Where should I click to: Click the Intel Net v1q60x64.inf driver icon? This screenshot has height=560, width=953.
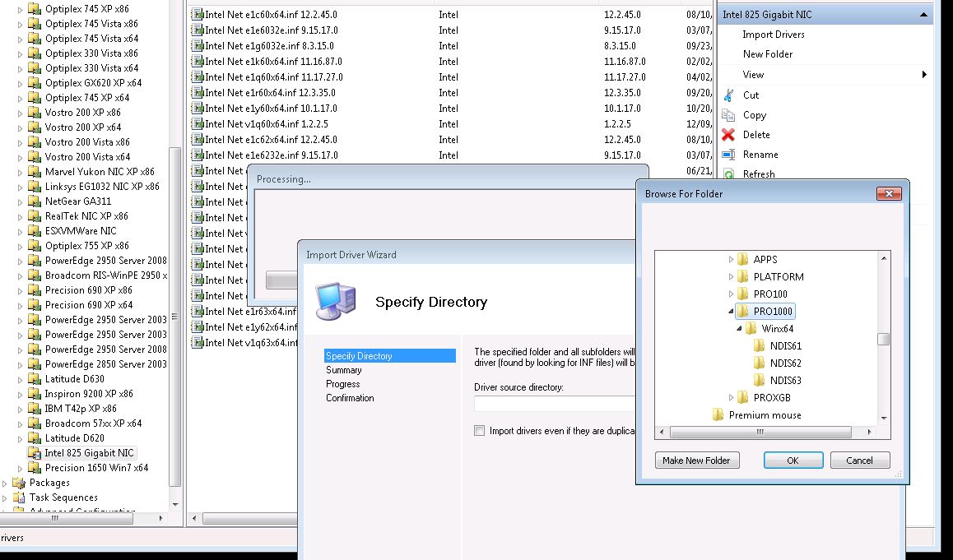coord(197,123)
